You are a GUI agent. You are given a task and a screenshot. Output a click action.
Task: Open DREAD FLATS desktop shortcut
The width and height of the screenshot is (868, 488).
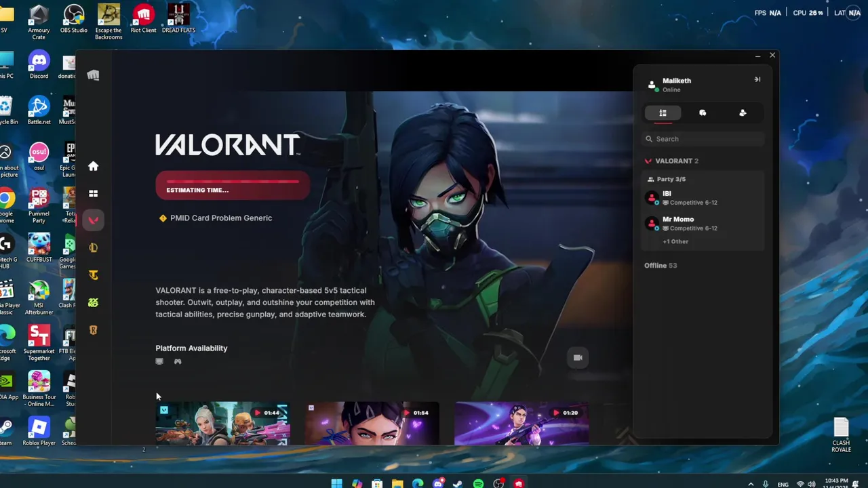pyautogui.click(x=178, y=19)
